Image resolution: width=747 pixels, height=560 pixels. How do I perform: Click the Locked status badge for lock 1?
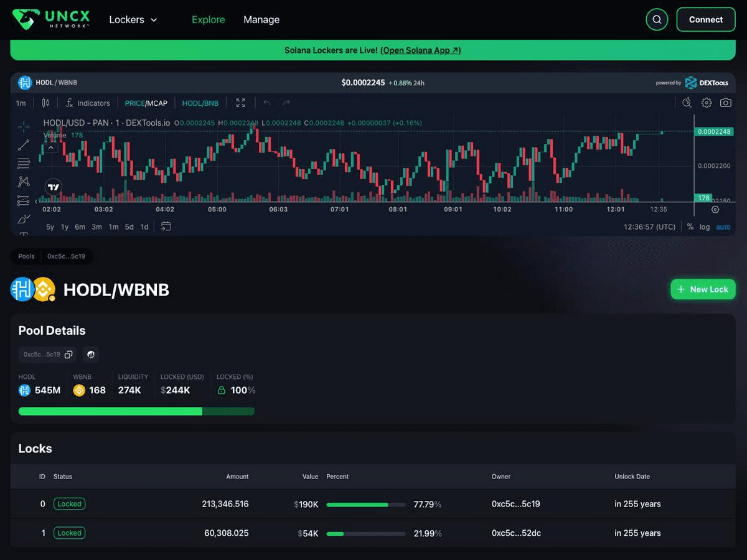click(69, 533)
